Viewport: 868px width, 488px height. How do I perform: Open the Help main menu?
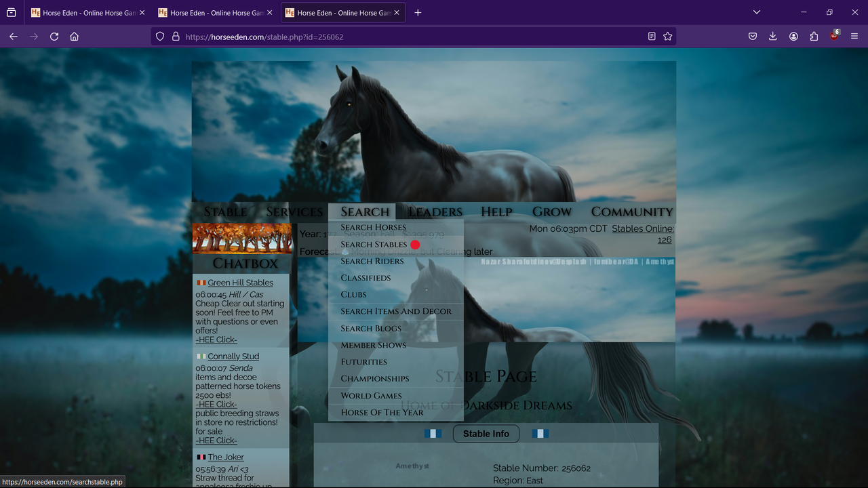497,211
